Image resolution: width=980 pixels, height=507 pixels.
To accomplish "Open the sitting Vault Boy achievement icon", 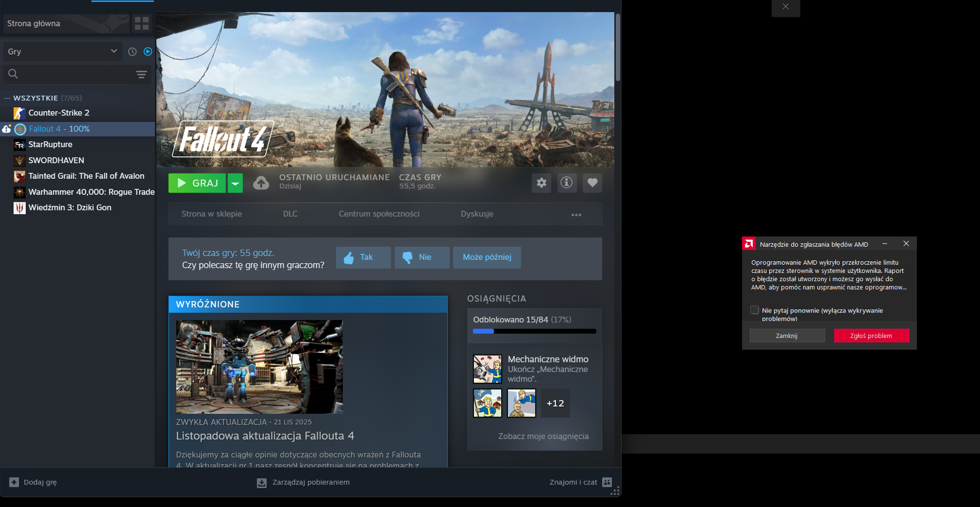I will tap(522, 403).
